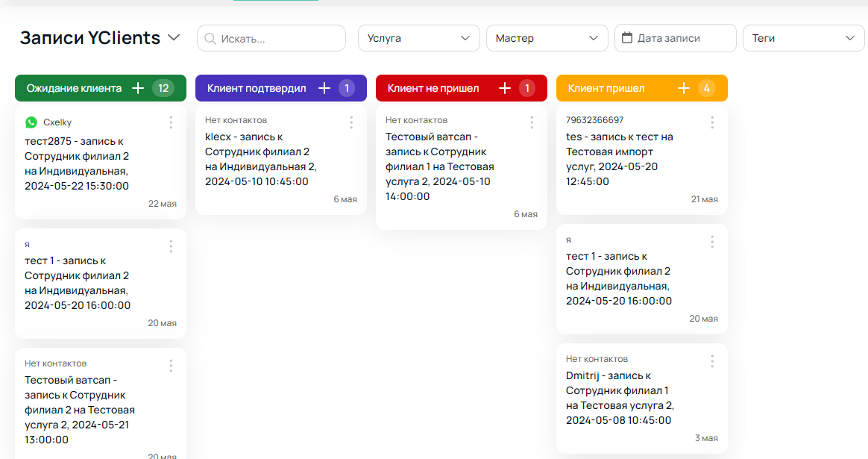Open the Тестовый ватсап card dated 2024-05-21
The height and width of the screenshot is (459, 868).
tap(80, 410)
